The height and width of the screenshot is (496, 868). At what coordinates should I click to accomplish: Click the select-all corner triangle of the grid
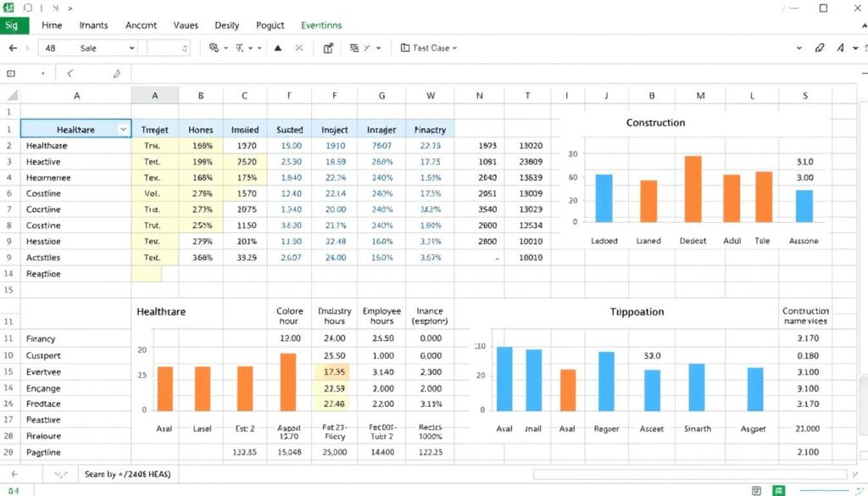[x=12, y=95]
